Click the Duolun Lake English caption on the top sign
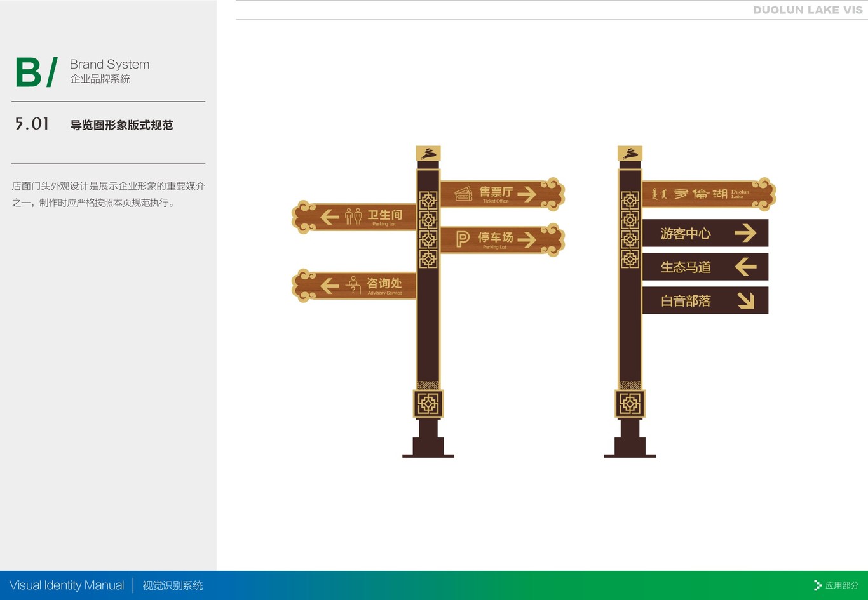The height and width of the screenshot is (600, 868). pos(740,194)
